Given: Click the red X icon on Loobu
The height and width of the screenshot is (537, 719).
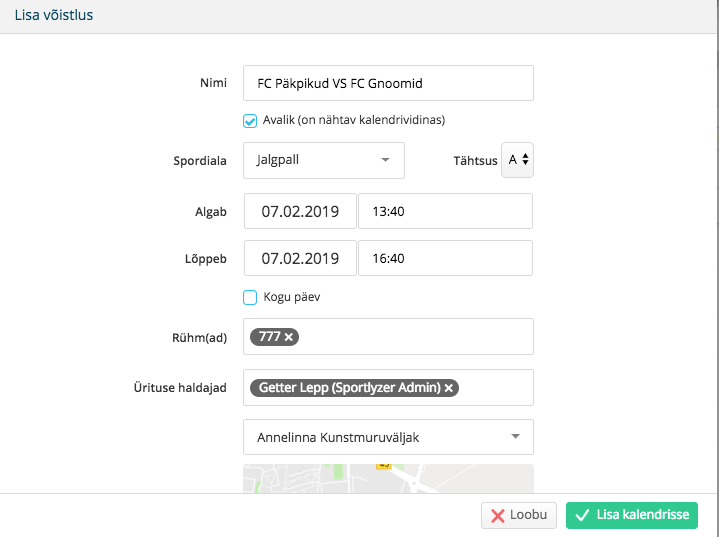Looking at the screenshot, I should pyautogui.click(x=498, y=515).
